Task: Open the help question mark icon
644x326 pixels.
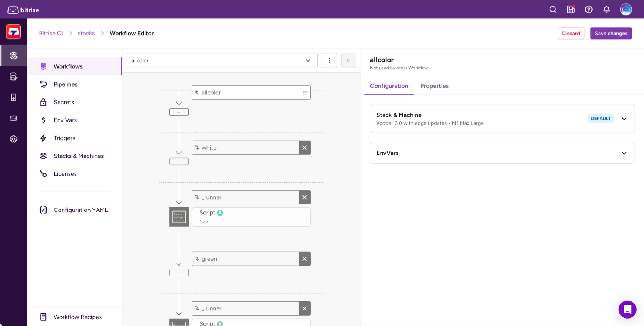Action: point(589,10)
